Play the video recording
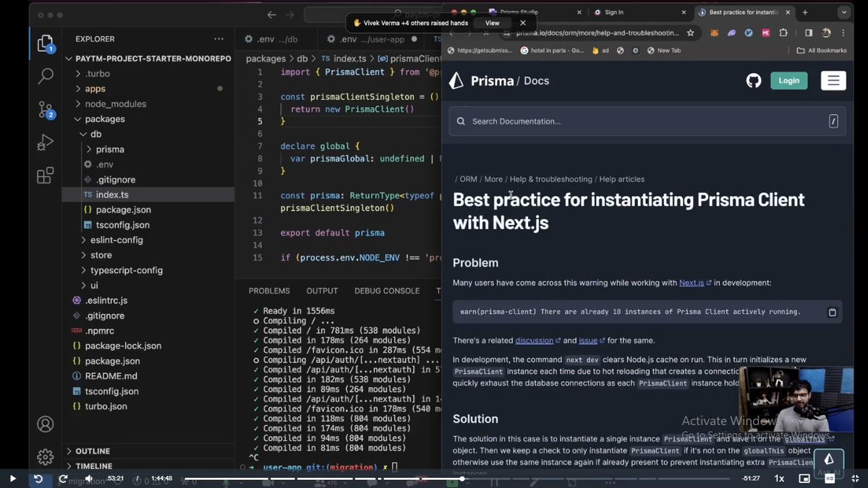 tap(12, 479)
